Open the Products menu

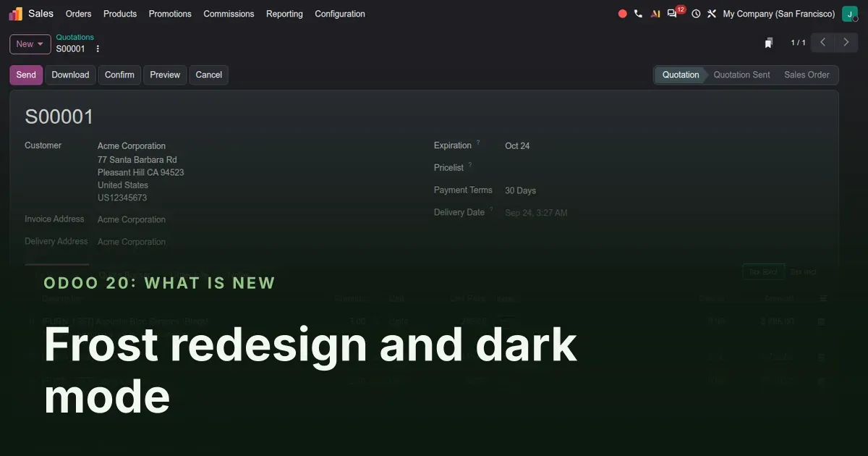point(120,14)
